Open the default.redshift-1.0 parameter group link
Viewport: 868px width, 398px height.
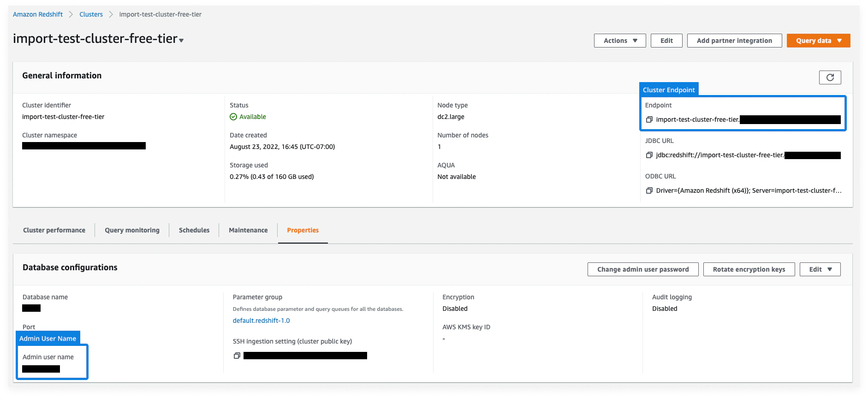pyautogui.click(x=261, y=321)
